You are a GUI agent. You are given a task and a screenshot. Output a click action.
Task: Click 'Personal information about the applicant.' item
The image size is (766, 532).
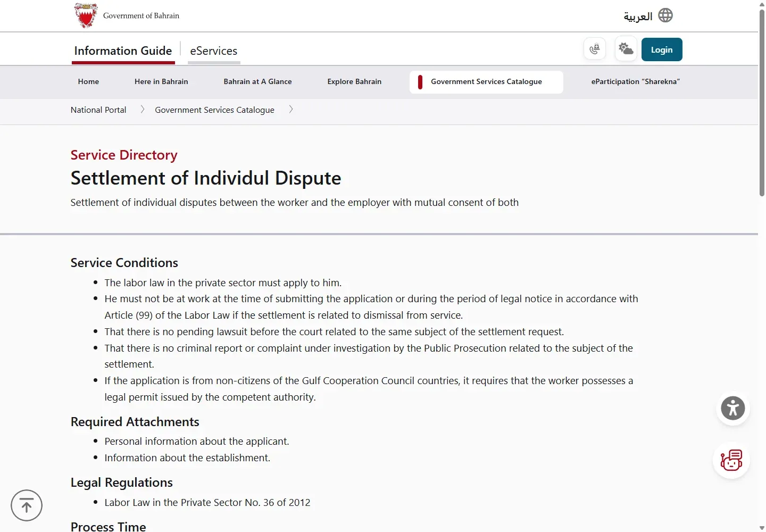click(x=197, y=442)
